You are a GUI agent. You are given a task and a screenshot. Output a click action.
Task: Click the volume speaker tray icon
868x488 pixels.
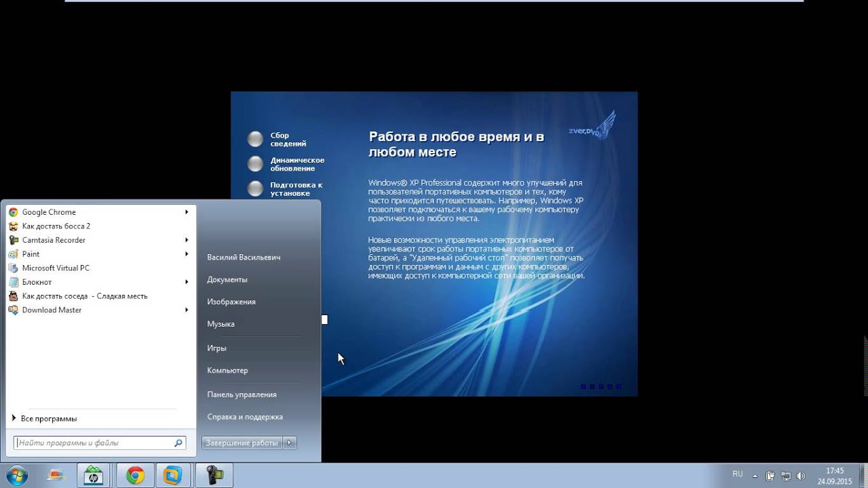click(800, 476)
